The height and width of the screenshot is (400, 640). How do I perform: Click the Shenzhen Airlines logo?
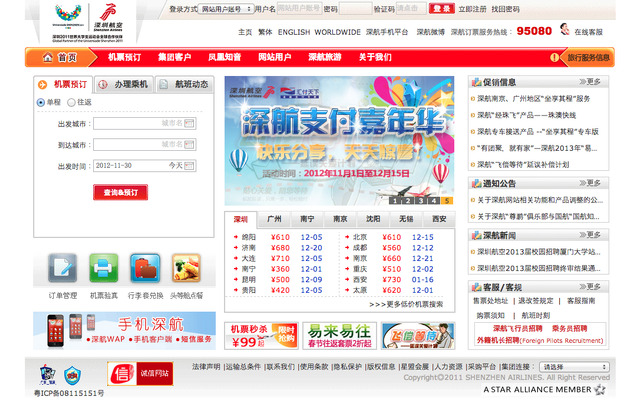coord(108,18)
